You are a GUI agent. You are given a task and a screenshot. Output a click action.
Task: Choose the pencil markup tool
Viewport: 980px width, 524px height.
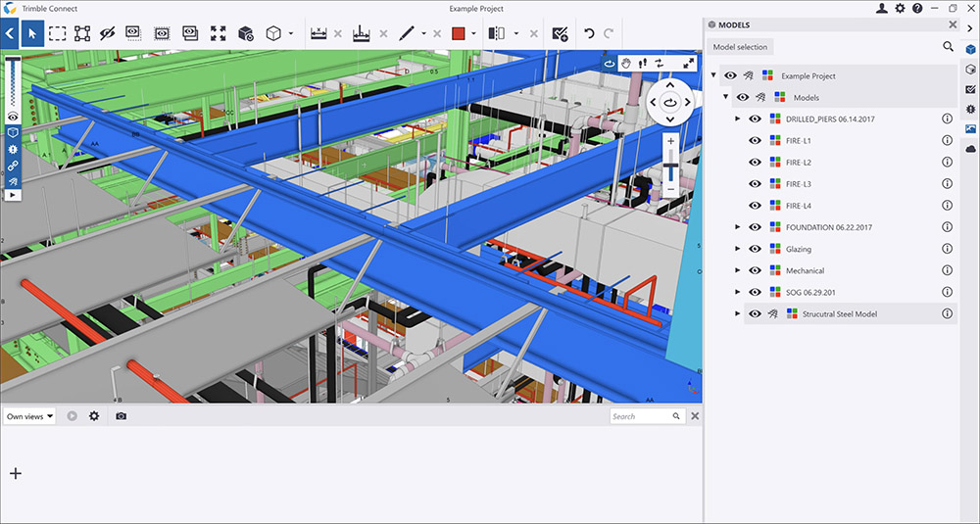407,33
